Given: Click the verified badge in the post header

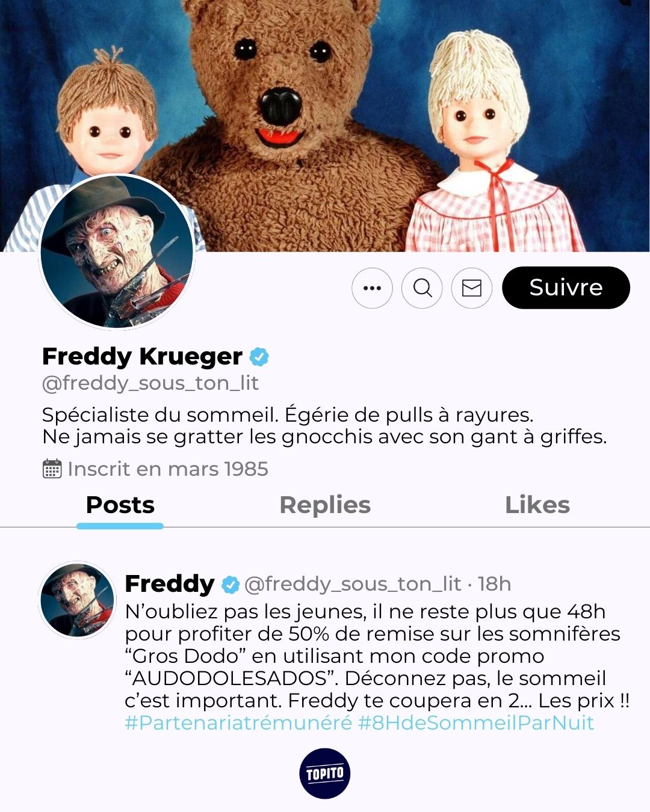Looking at the screenshot, I should tap(230, 584).
